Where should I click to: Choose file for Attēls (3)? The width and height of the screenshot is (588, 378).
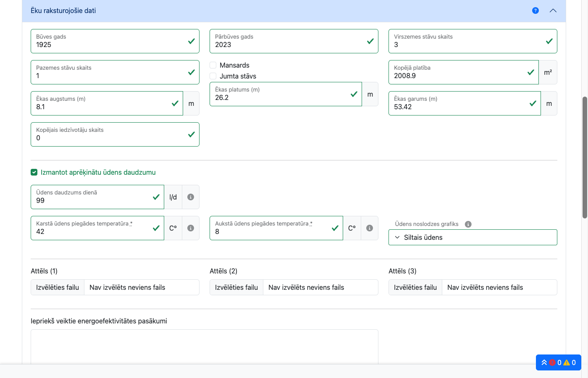[x=415, y=287]
